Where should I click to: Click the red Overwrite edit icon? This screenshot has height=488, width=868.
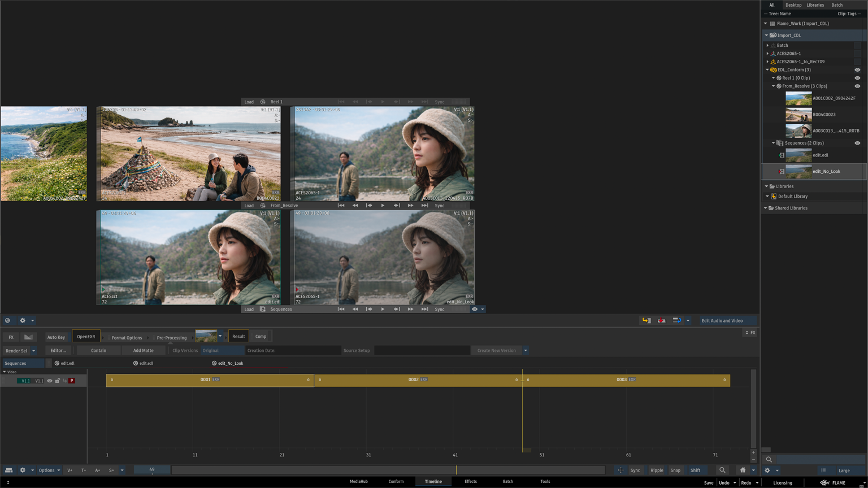pyautogui.click(x=661, y=320)
